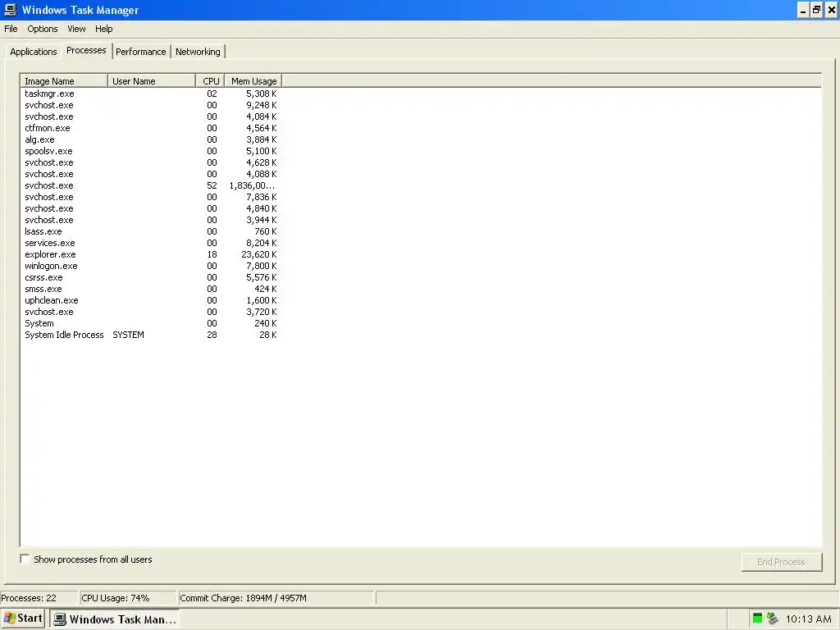Open the View menu

coord(76,29)
